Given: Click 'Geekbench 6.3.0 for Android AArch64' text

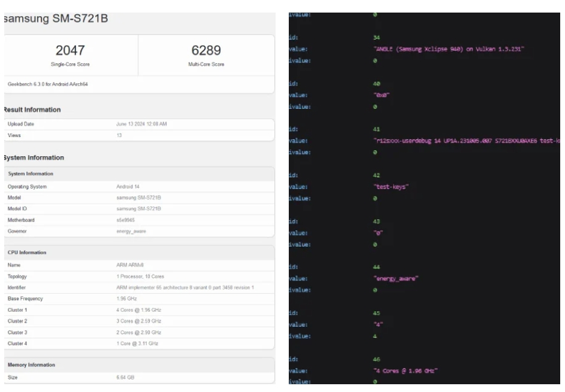Looking at the screenshot, I should 47,84.
